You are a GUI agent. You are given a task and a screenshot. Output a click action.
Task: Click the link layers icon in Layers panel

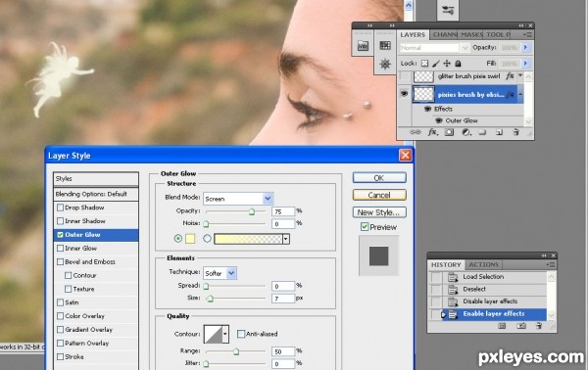415,132
